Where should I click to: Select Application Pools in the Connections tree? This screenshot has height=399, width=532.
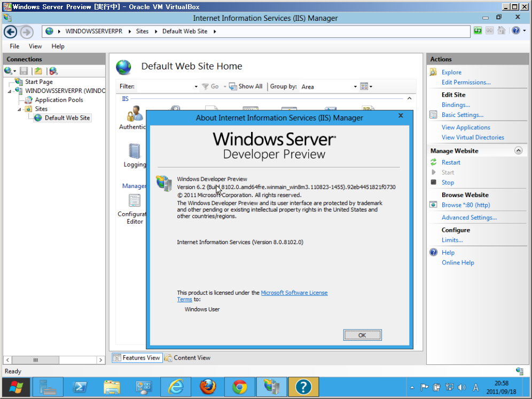[59, 100]
